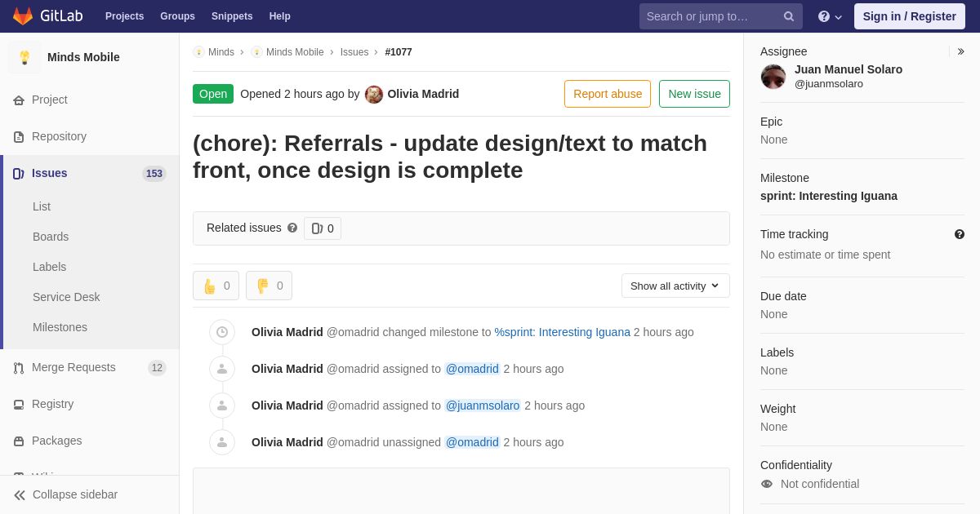Click the Issues count badge 153
The width and height of the screenshot is (980, 514).
coord(154,174)
